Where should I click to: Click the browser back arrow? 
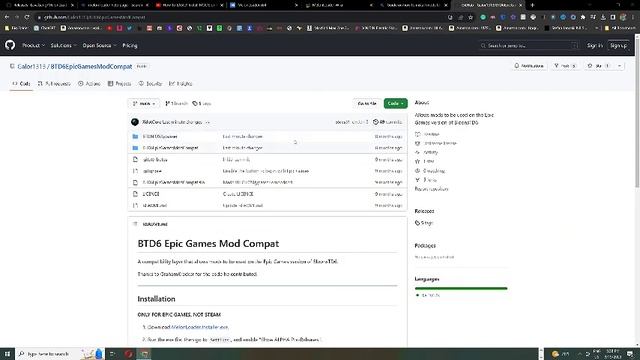[7, 17]
